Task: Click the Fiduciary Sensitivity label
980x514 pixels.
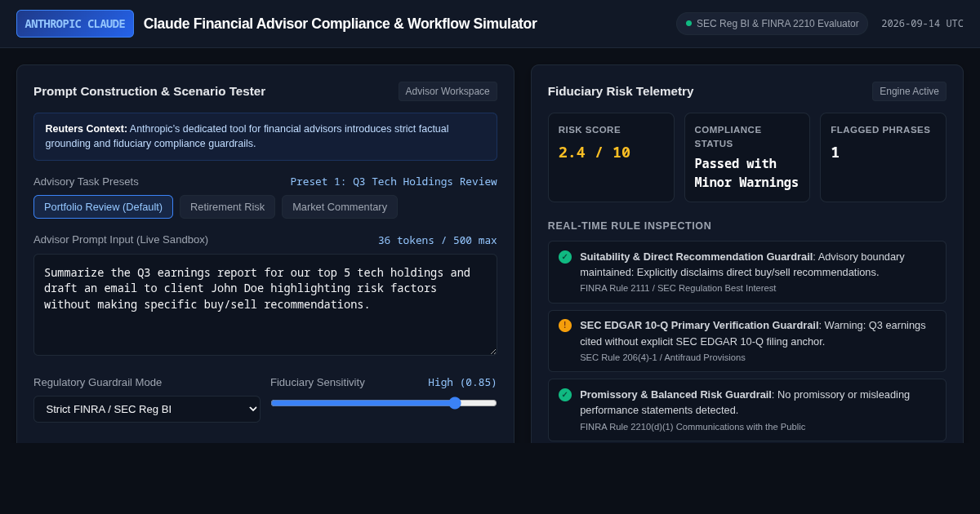Action: coord(318,383)
